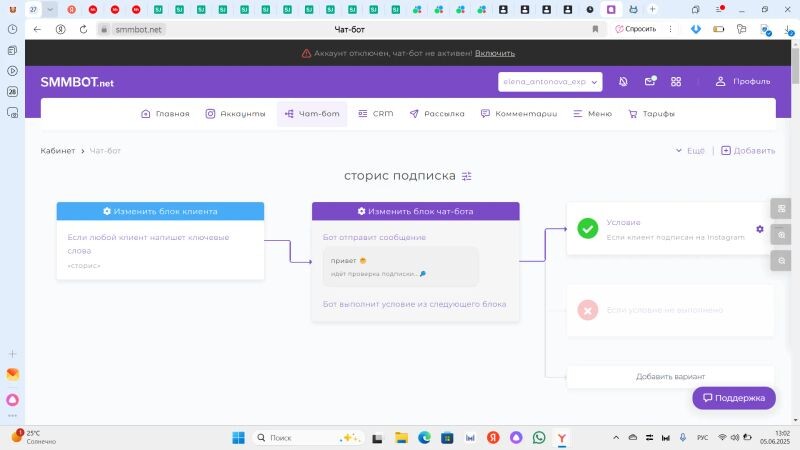Click the Включить link in warning banner

click(x=495, y=53)
